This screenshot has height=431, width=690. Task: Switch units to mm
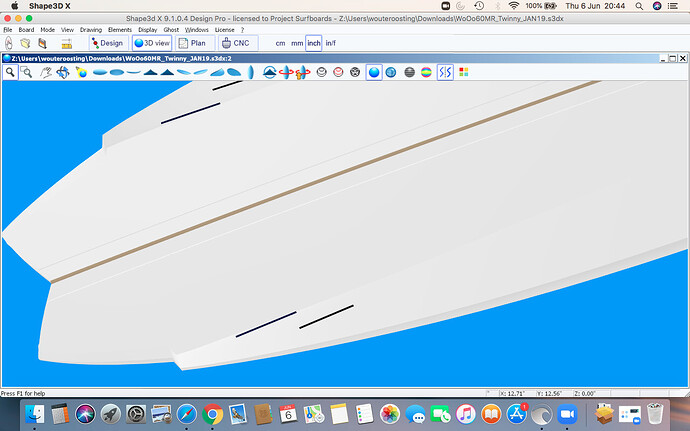point(297,44)
